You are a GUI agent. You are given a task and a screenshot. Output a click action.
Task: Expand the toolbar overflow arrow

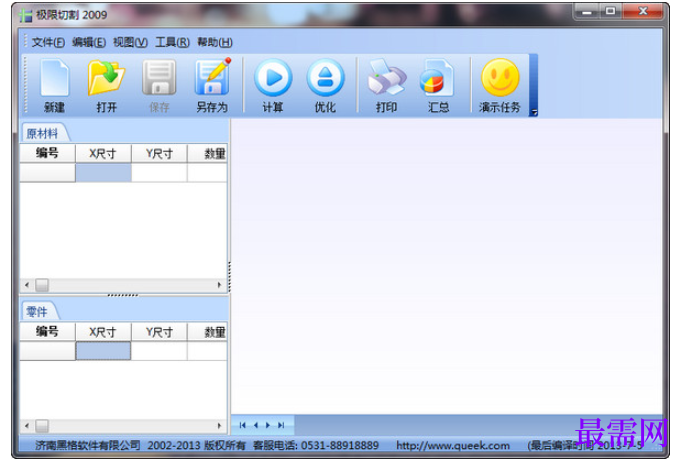coord(534,112)
